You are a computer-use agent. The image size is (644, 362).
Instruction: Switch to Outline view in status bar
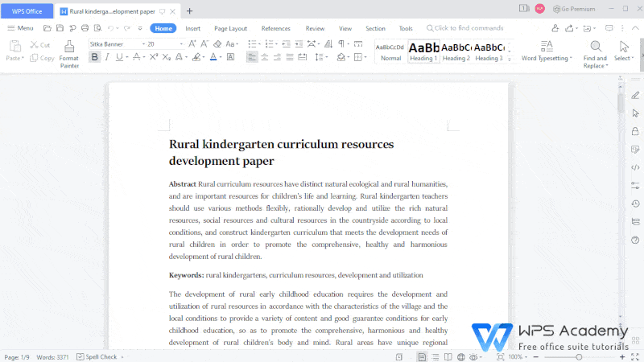pos(436,357)
